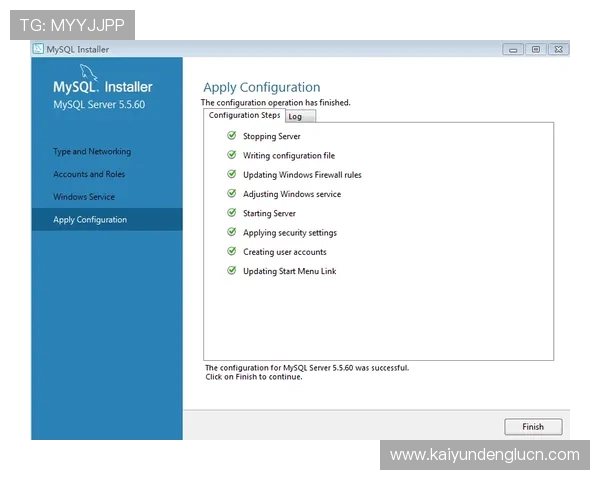Select Apply Configuration sidebar item
The width and height of the screenshot is (600, 480).
coord(90,220)
